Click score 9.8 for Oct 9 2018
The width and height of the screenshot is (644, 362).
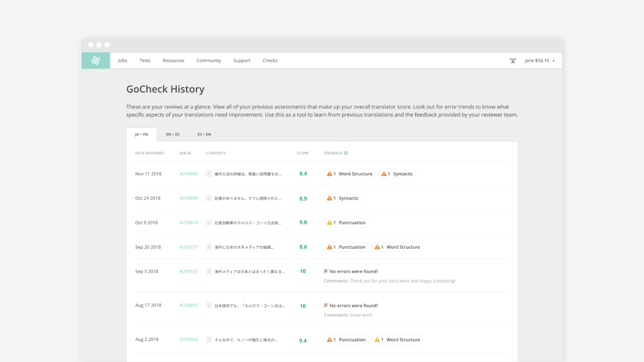pyautogui.click(x=303, y=223)
